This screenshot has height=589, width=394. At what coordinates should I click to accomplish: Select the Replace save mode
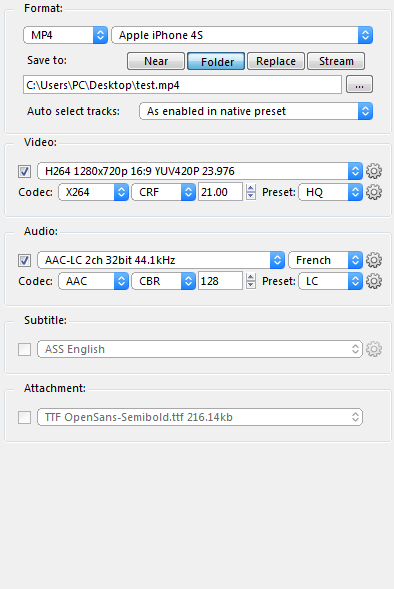[x=276, y=61]
